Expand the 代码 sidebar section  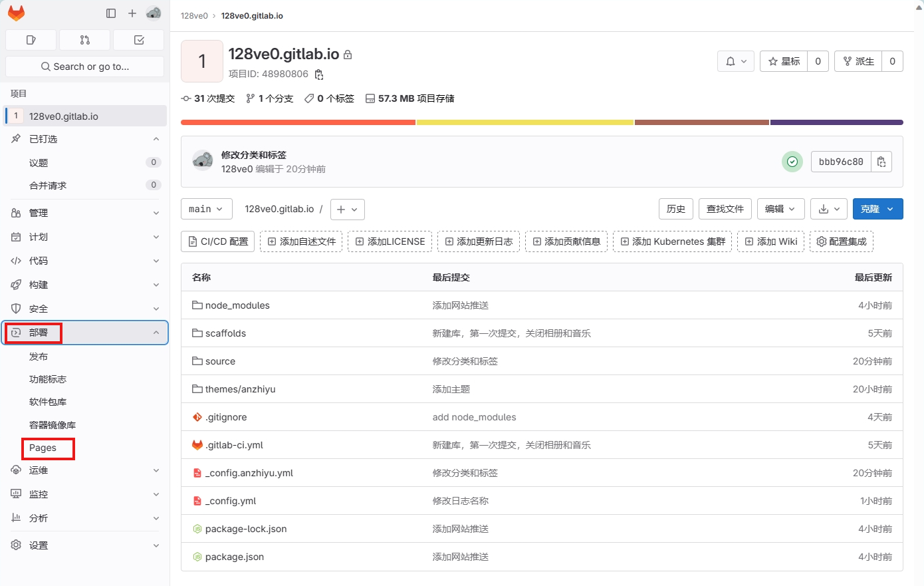85,261
